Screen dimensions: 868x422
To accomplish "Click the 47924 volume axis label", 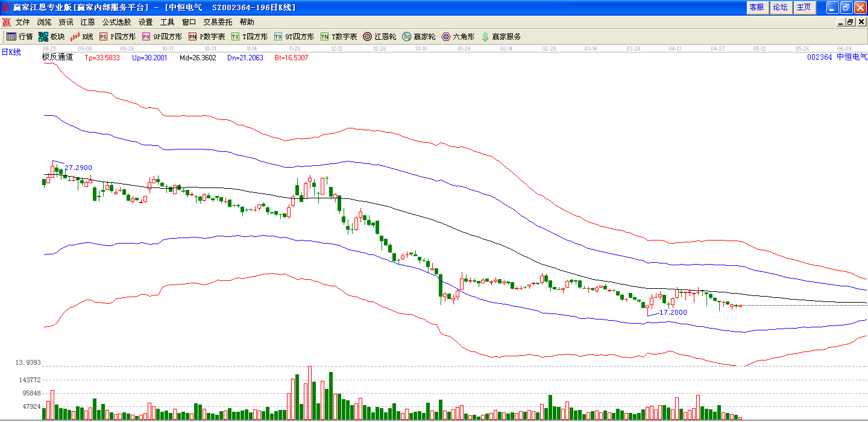I will tap(31, 406).
